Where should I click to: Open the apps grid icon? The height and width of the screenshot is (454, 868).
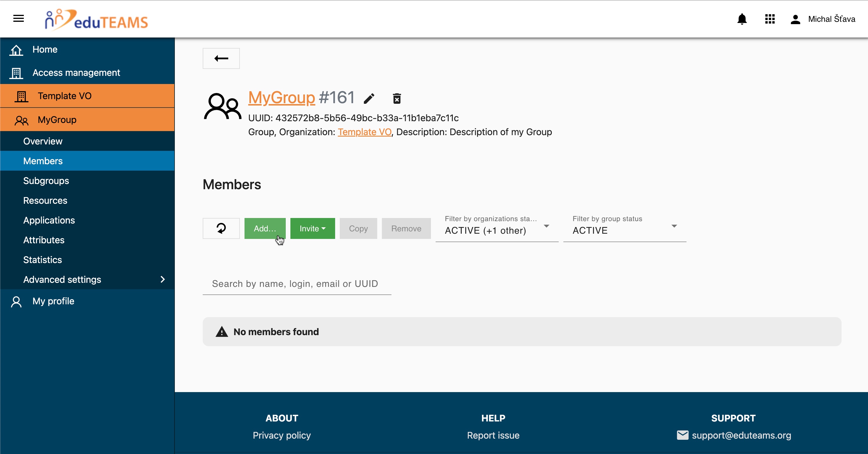[x=770, y=19]
